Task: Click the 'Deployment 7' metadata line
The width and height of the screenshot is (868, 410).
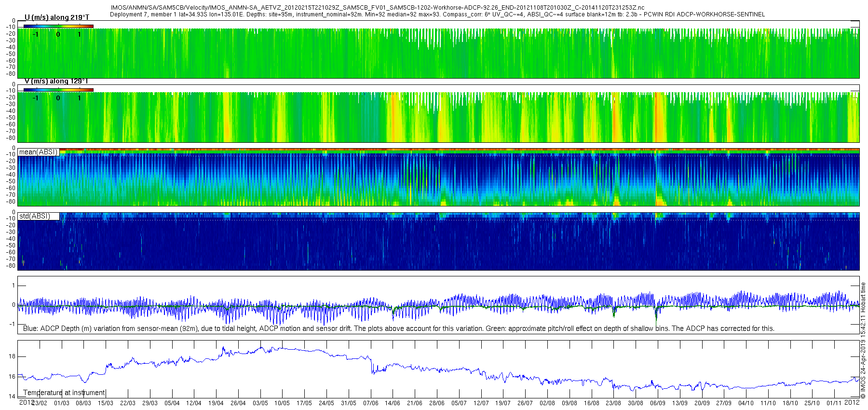Action: coord(437,14)
